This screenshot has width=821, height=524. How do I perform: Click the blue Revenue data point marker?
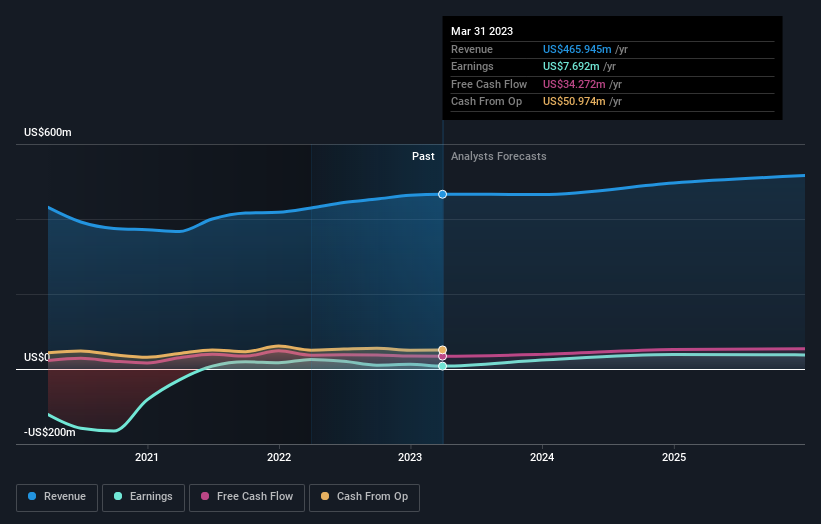coord(442,194)
